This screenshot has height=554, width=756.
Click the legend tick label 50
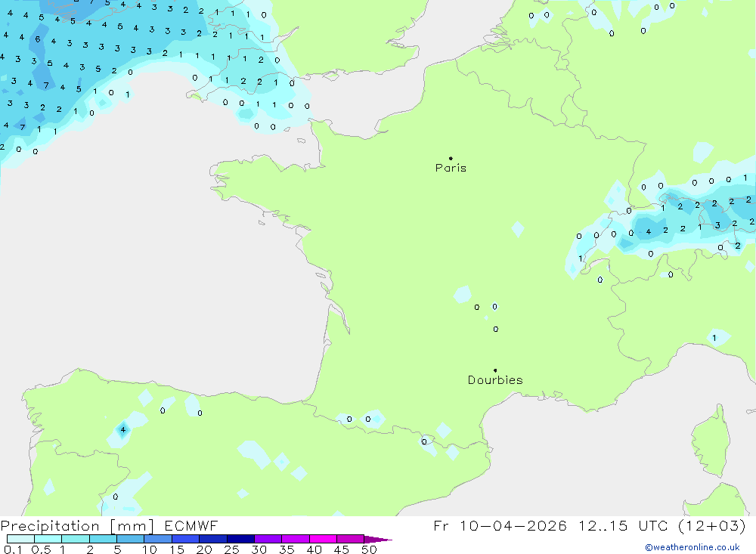pyautogui.click(x=369, y=549)
